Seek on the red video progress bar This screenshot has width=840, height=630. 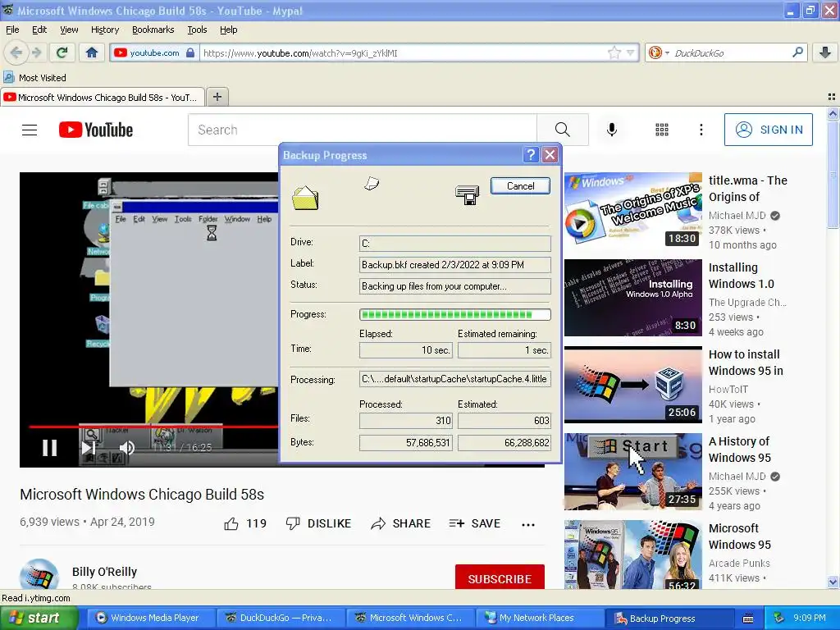pyautogui.click(x=154, y=427)
